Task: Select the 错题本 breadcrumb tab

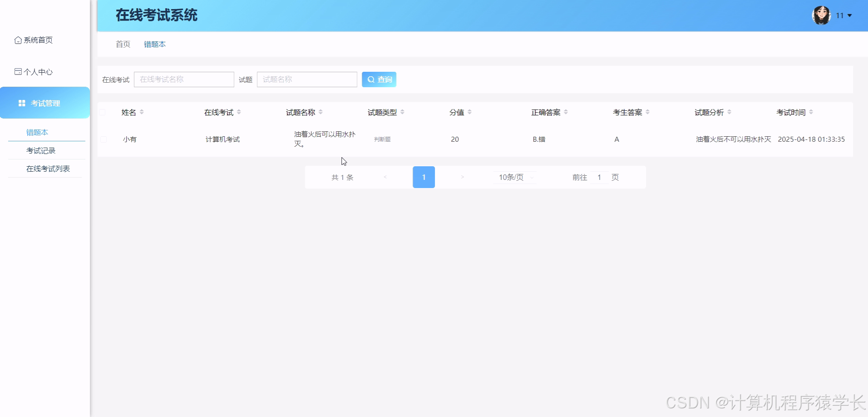Action: point(154,44)
